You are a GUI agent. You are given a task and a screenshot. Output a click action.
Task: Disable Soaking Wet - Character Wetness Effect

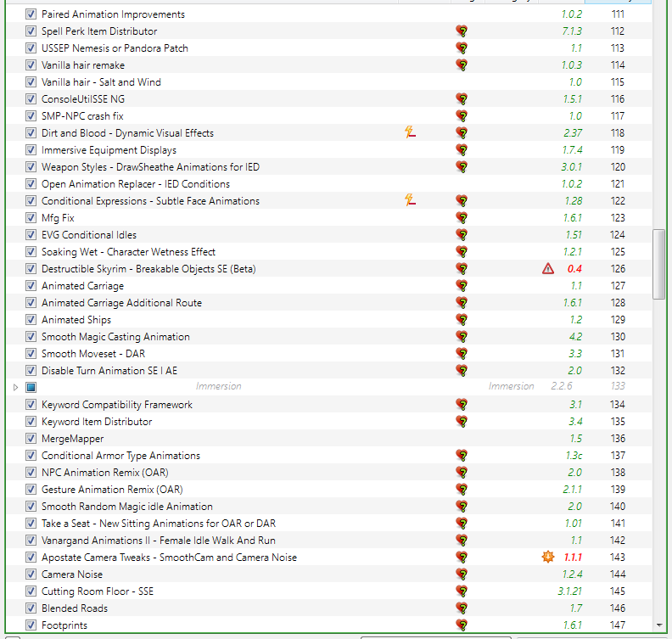pyautogui.click(x=31, y=251)
